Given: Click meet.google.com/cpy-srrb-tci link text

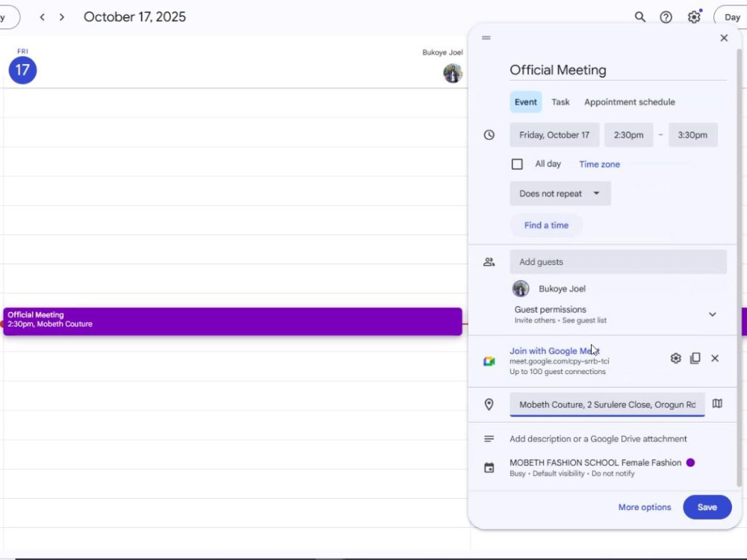Looking at the screenshot, I should [559, 361].
